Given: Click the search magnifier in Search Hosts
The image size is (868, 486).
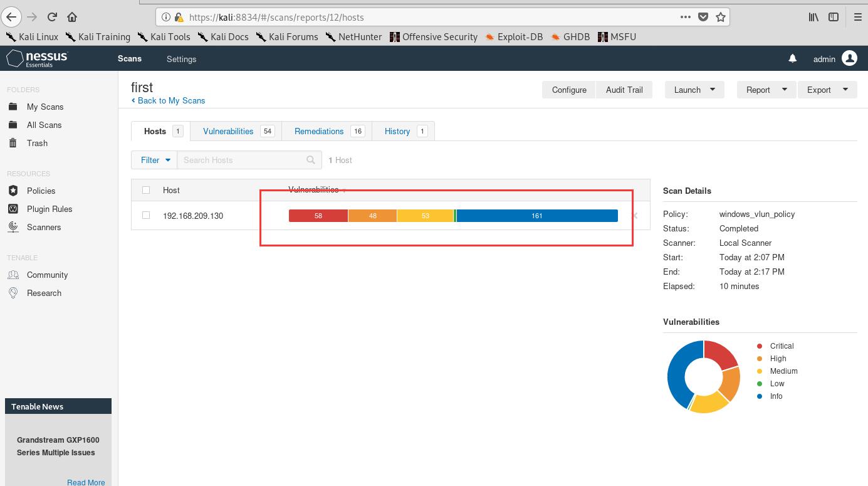Looking at the screenshot, I should pos(311,160).
